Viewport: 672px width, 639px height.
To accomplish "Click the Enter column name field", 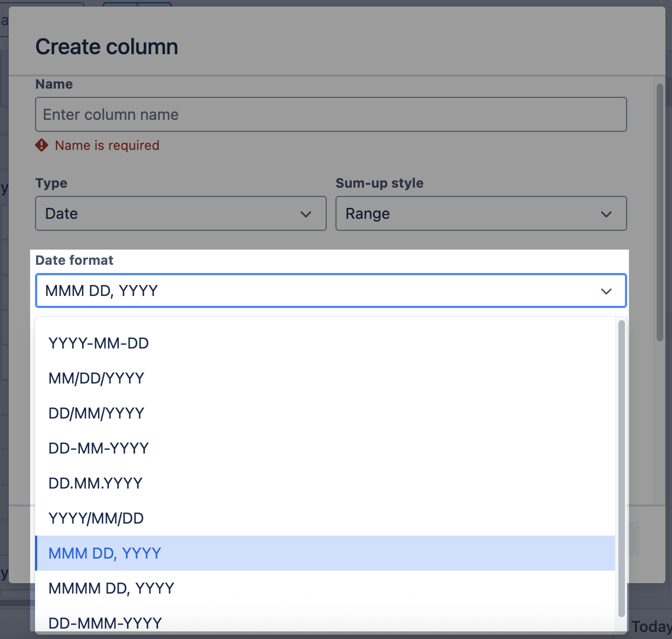I will pyautogui.click(x=331, y=114).
